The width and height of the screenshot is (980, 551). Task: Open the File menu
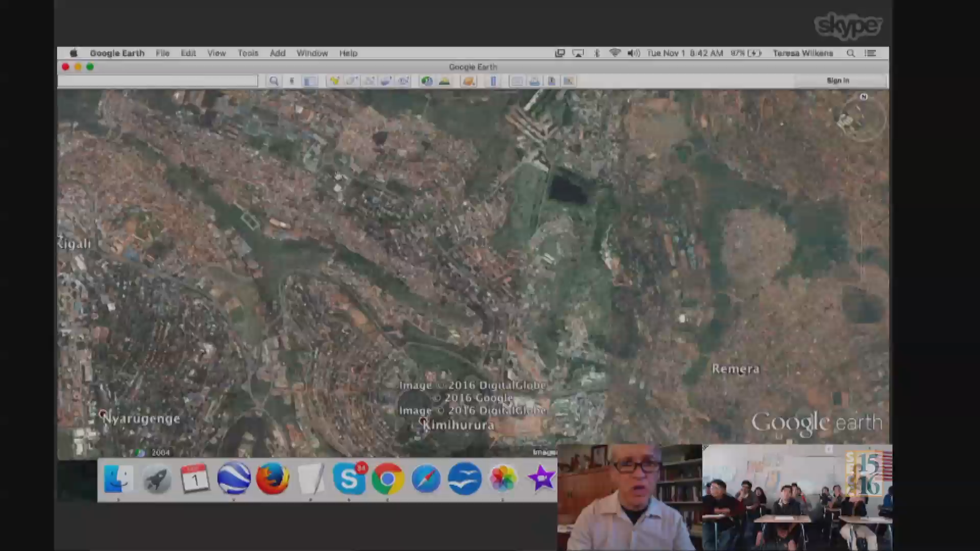162,53
